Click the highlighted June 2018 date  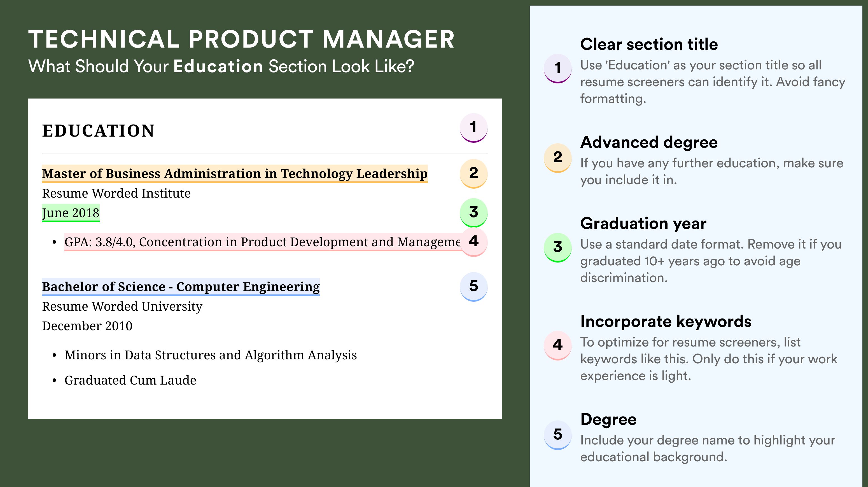(x=71, y=213)
